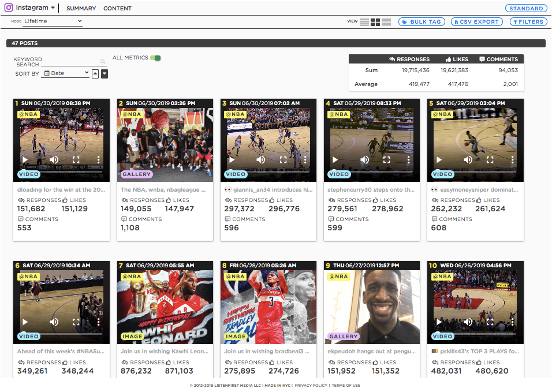Open more options on post 1 video

coord(98,159)
